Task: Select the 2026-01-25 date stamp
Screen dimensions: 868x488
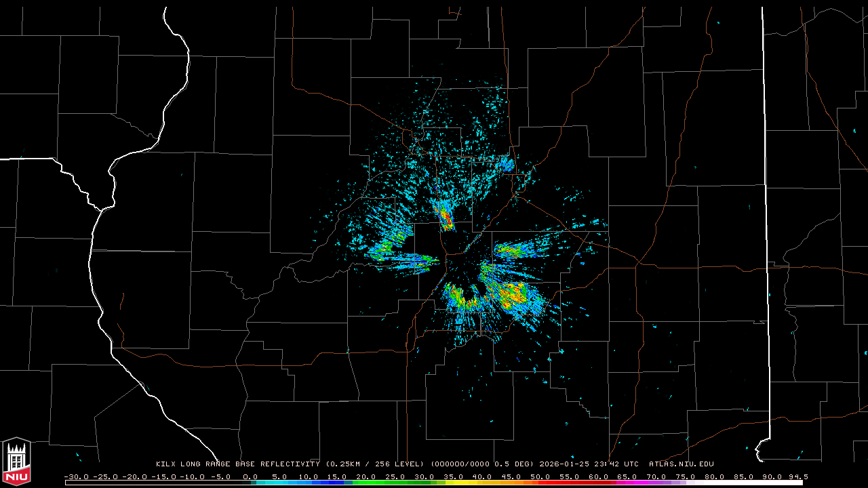Action: (x=564, y=464)
